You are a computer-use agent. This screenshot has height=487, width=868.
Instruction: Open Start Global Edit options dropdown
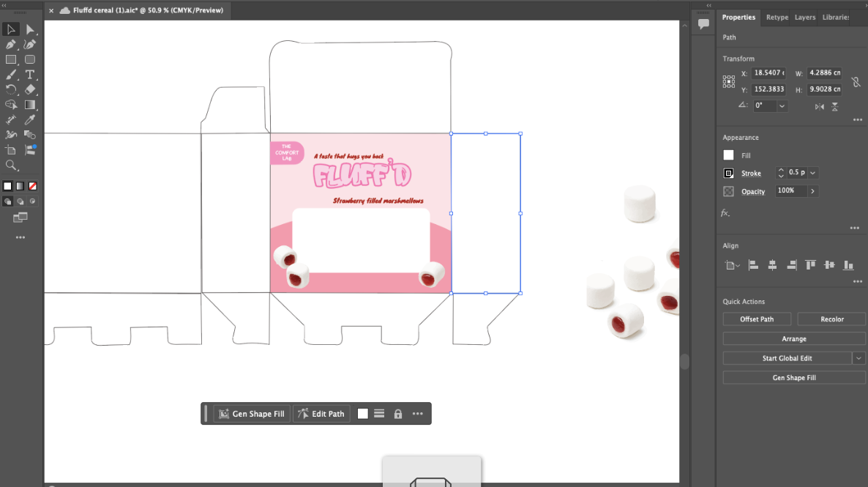coord(858,358)
